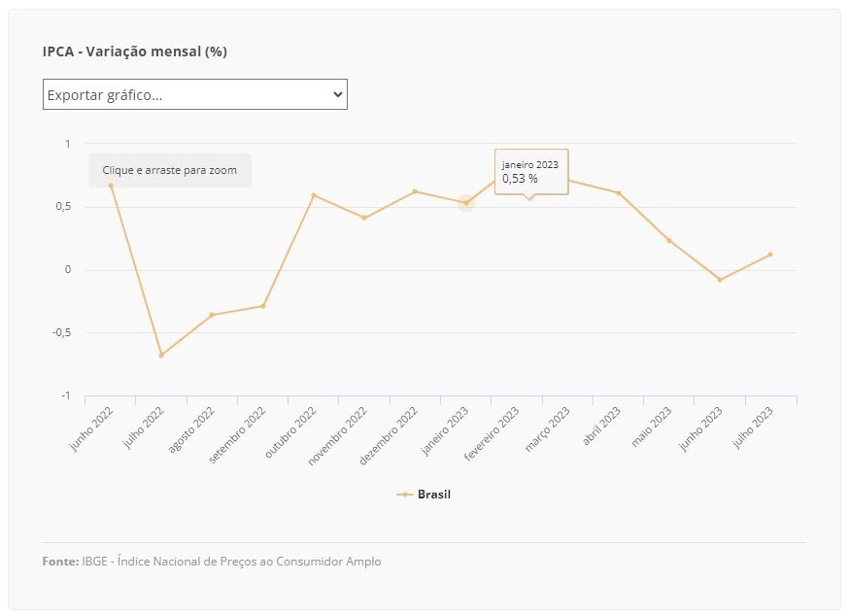Click the maio 2023 data point

pos(669,241)
